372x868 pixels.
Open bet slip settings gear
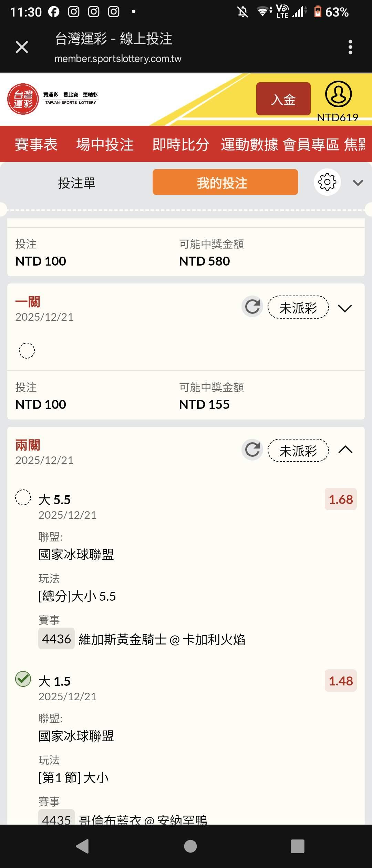click(327, 182)
